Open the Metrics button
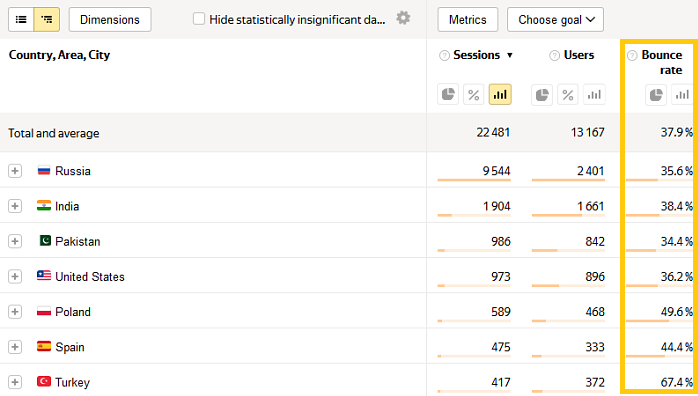Screen dimensions: 698x396 point(468,20)
